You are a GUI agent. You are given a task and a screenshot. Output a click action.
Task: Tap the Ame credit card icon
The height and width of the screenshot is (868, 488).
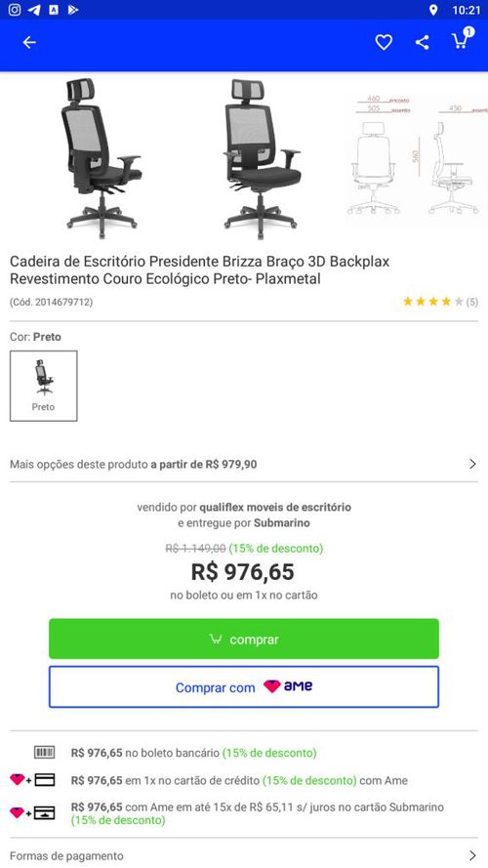pyautogui.click(x=32, y=780)
